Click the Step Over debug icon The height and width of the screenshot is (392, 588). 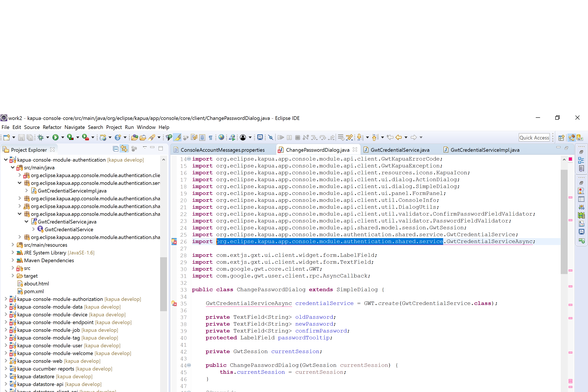click(323, 137)
